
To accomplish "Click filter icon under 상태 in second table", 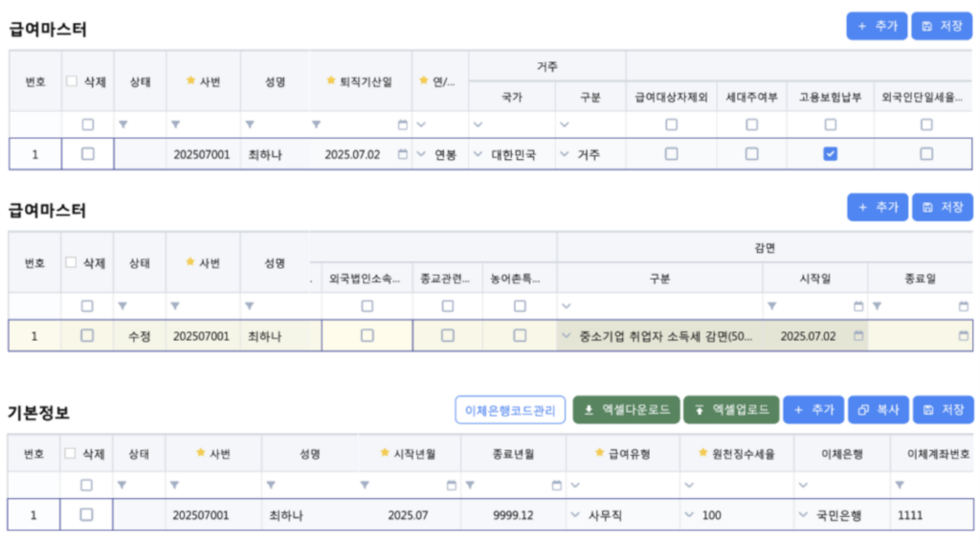I will pos(122,306).
